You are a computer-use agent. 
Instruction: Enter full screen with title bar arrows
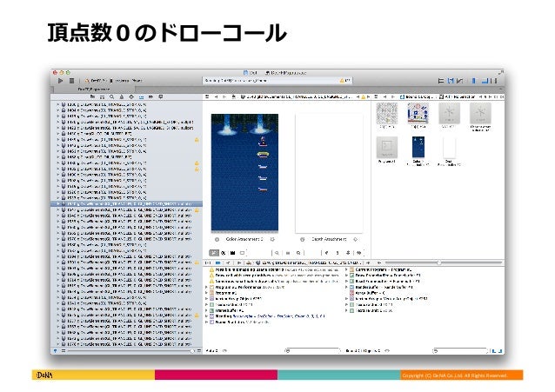500,72
